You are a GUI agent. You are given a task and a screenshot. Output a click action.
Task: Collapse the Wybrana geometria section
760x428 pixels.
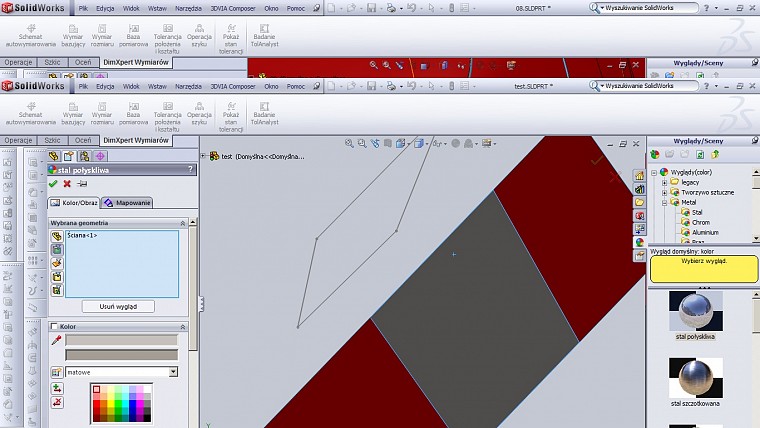(183, 223)
